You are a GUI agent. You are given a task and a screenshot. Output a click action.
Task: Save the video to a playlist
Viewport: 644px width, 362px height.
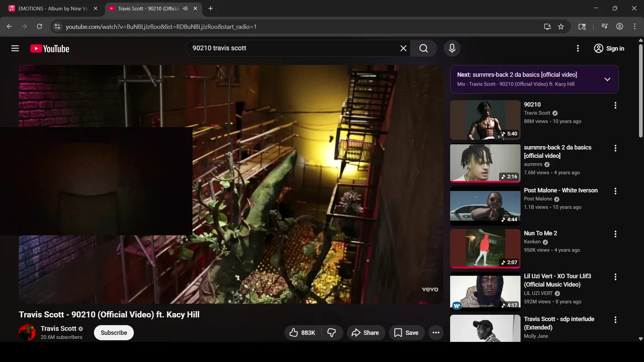(x=406, y=333)
